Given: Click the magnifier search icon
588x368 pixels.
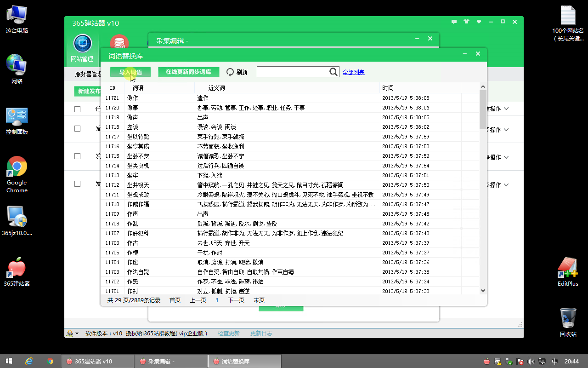Looking at the screenshot, I should click(x=334, y=72).
